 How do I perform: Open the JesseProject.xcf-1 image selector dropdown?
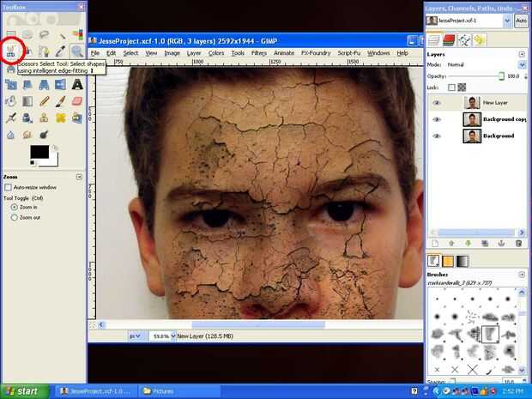pos(507,21)
